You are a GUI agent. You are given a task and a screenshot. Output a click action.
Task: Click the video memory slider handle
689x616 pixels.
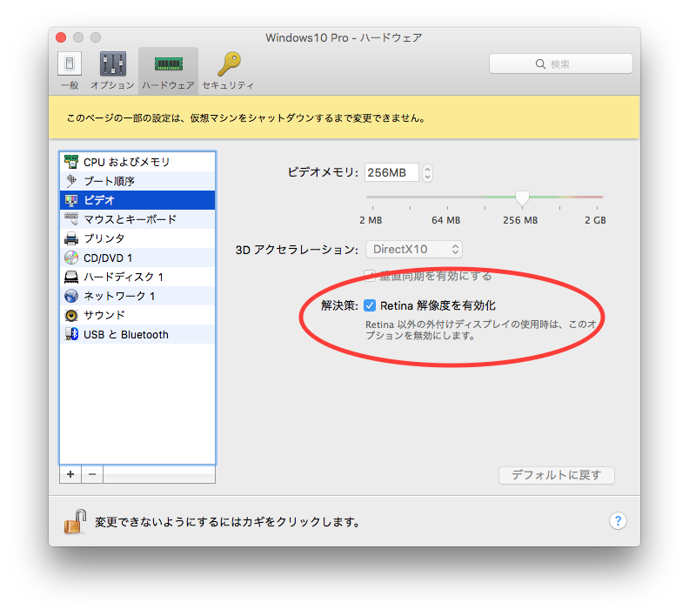(522, 198)
